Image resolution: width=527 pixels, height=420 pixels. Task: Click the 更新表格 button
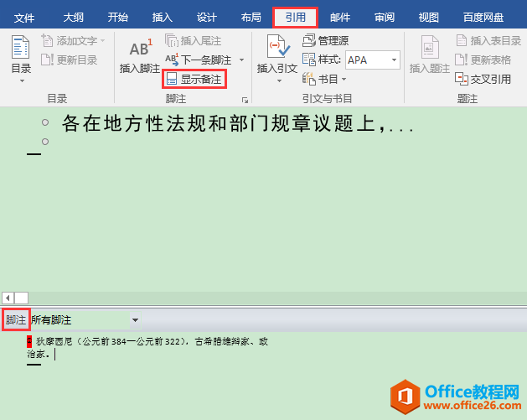click(483, 60)
